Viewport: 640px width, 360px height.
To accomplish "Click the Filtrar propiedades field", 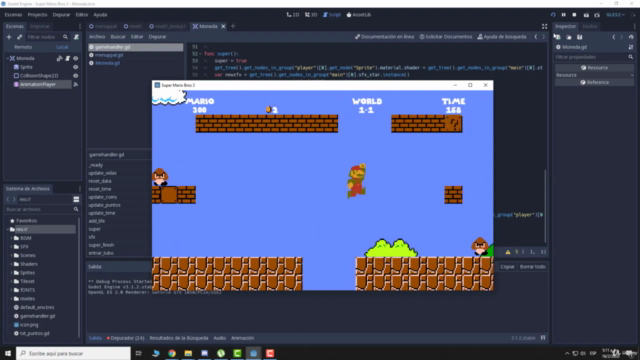I will [x=594, y=57].
